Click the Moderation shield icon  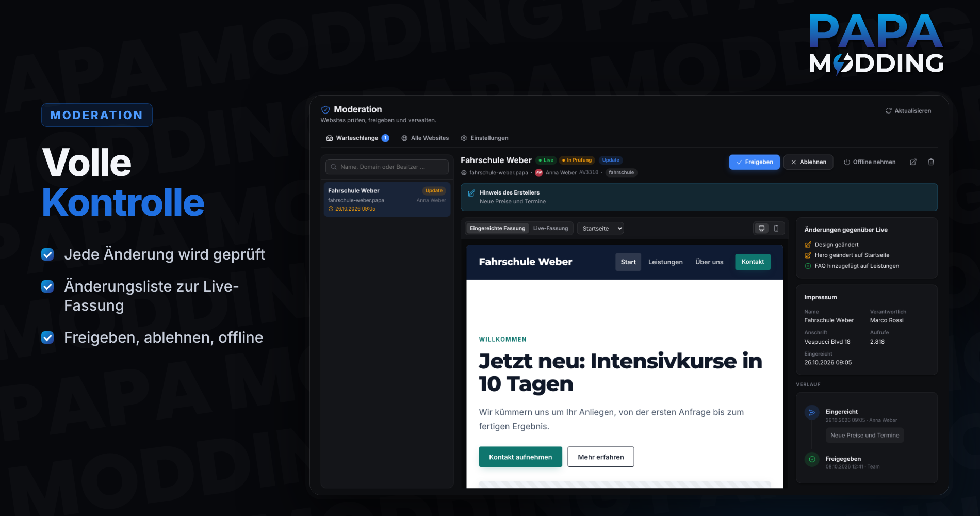[x=325, y=109]
